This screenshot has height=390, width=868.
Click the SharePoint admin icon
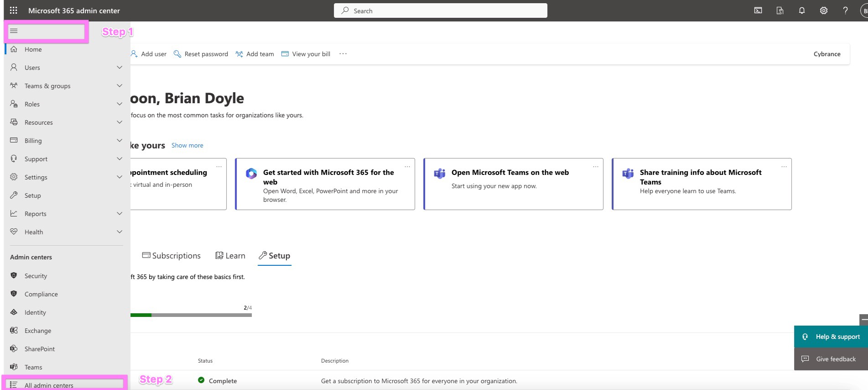[14, 348]
